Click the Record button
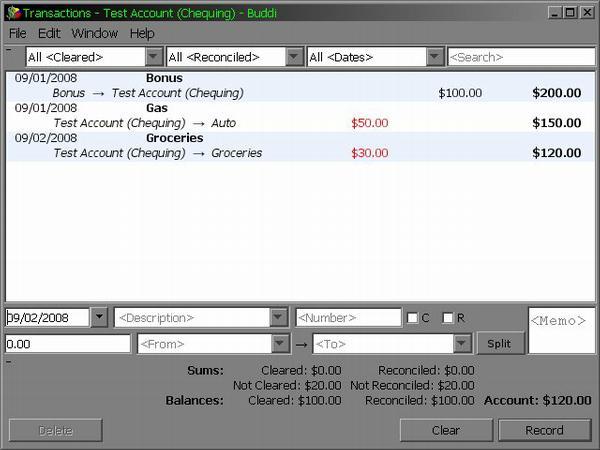This screenshot has width=600, height=450. pyautogui.click(x=545, y=430)
